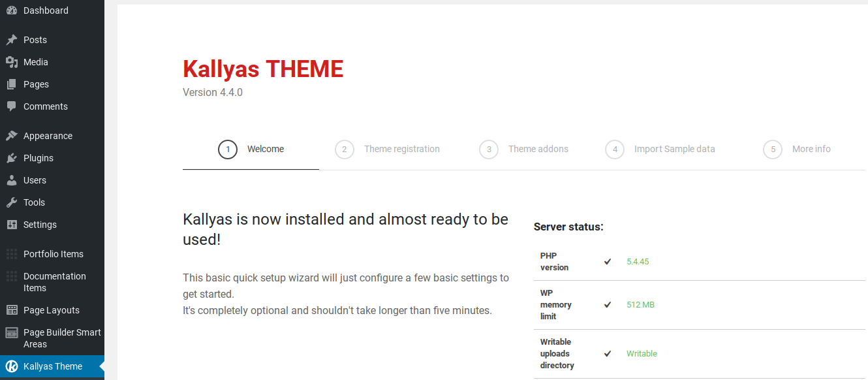This screenshot has width=868, height=380.
Task: Open the Posts menu item
Action: pyautogui.click(x=52, y=40)
